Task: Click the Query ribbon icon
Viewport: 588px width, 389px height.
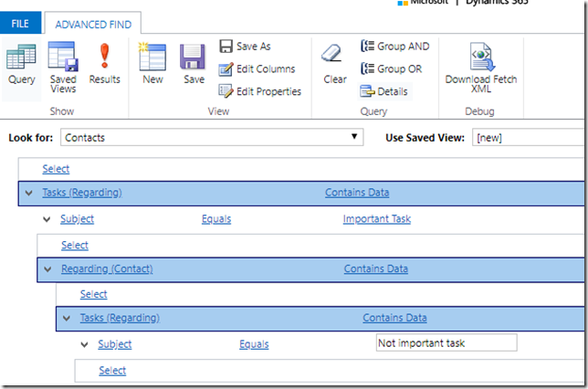Action: 21,64
